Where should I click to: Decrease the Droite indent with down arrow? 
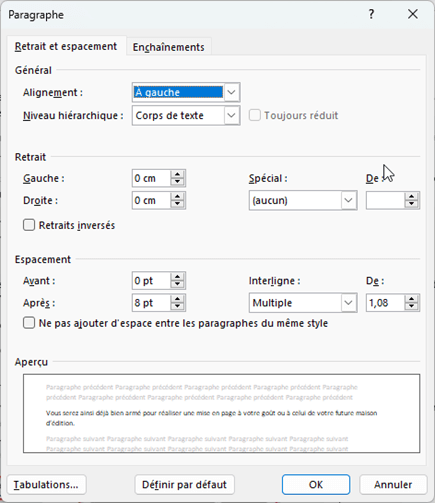[x=178, y=204]
